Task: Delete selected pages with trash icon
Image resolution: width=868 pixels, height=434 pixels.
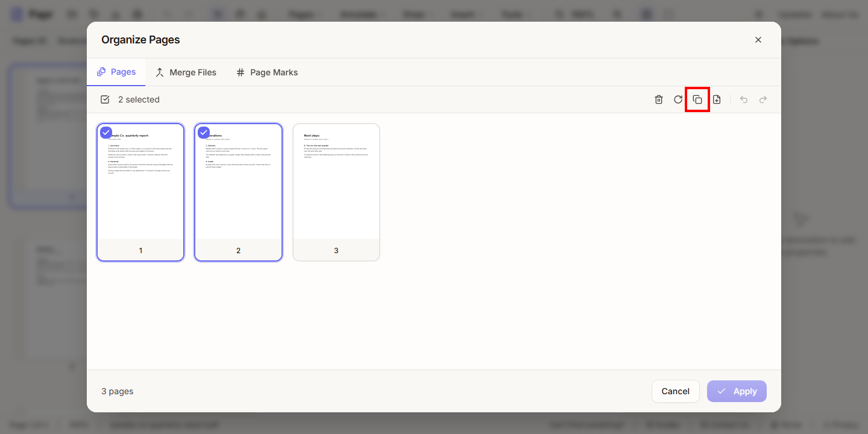Action: point(659,99)
